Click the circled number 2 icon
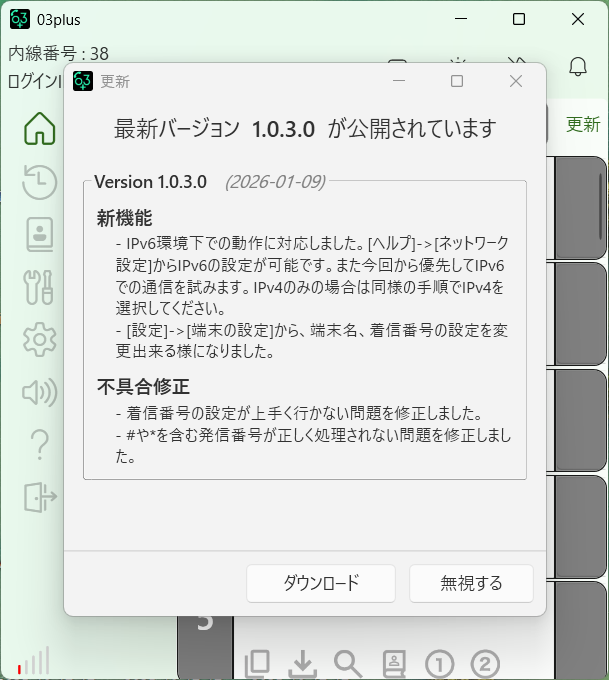Screen dimensions: 609x680 click(x=485, y=664)
